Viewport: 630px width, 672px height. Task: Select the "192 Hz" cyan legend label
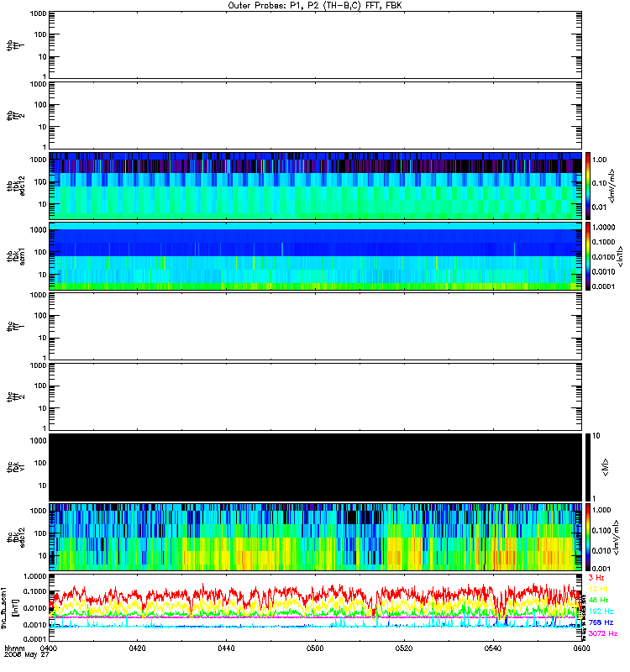coord(601,612)
